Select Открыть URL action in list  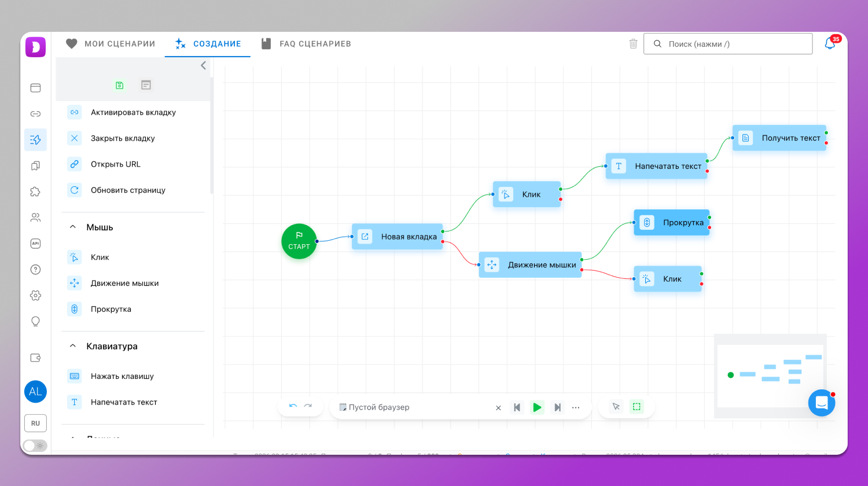tap(116, 164)
